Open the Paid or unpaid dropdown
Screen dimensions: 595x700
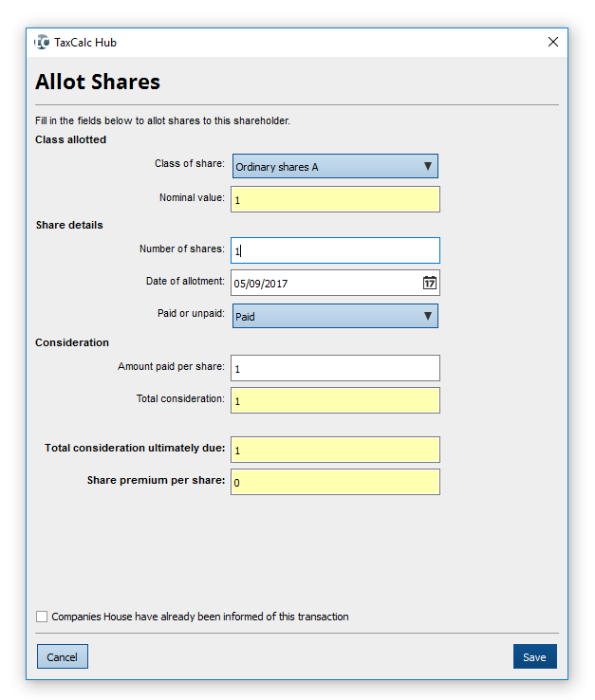[x=335, y=316]
